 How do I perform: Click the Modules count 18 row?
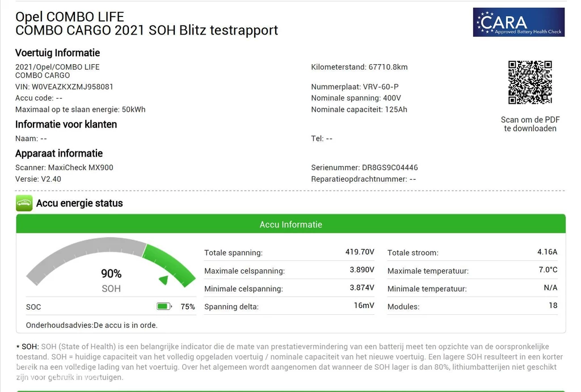tap(472, 306)
